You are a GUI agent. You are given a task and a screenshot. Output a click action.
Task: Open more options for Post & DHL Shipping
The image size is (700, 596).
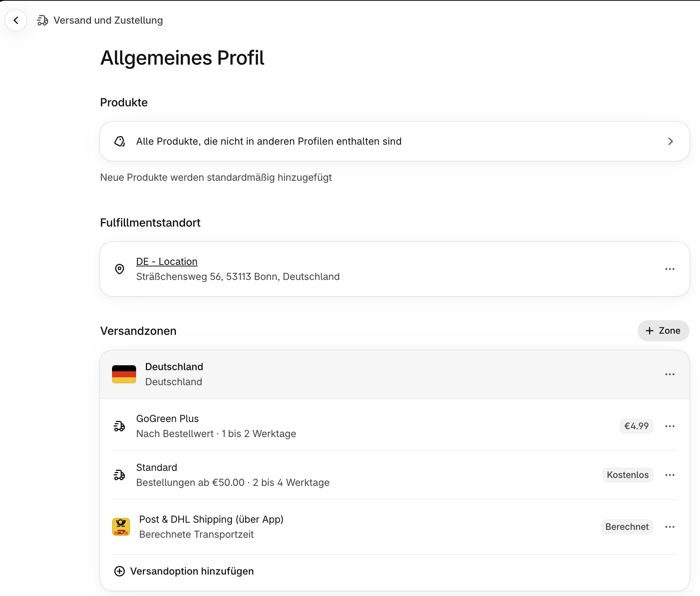(670, 527)
